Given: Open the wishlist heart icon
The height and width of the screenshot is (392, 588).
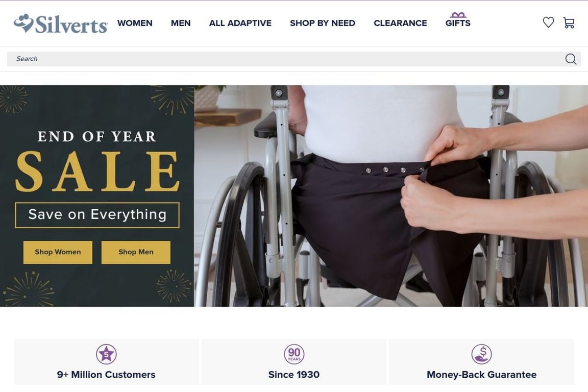Looking at the screenshot, I should coord(548,22).
